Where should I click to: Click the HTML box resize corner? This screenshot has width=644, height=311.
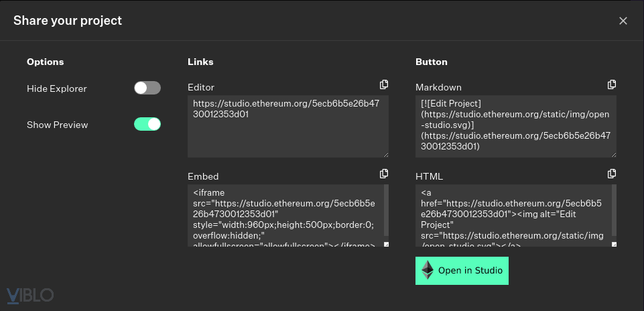(614, 244)
